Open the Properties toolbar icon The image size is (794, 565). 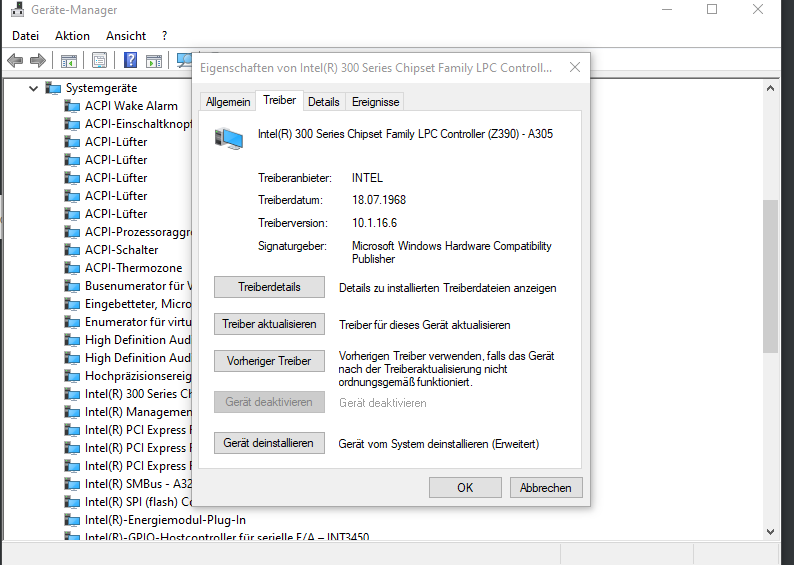tap(99, 61)
